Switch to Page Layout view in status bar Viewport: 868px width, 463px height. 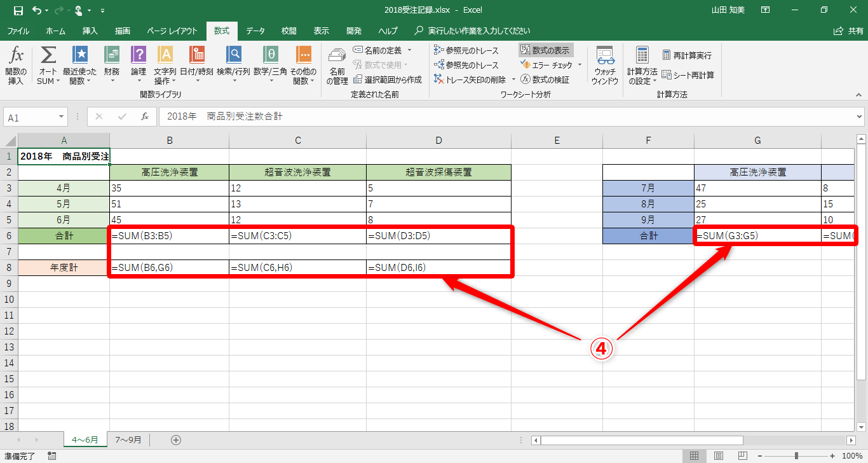[718, 456]
